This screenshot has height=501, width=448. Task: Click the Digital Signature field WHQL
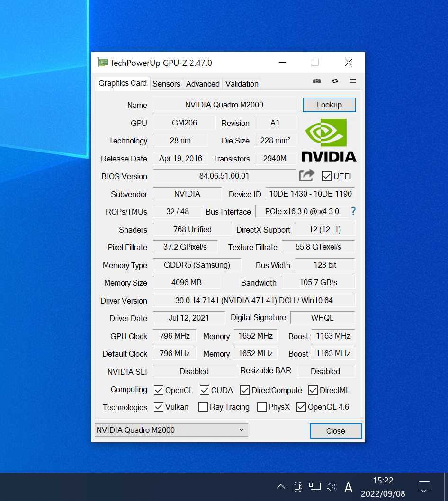[323, 318]
